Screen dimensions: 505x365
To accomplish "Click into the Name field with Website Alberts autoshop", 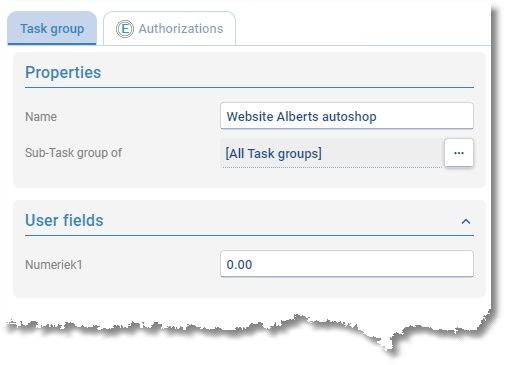I will click(x=347, y=116).
